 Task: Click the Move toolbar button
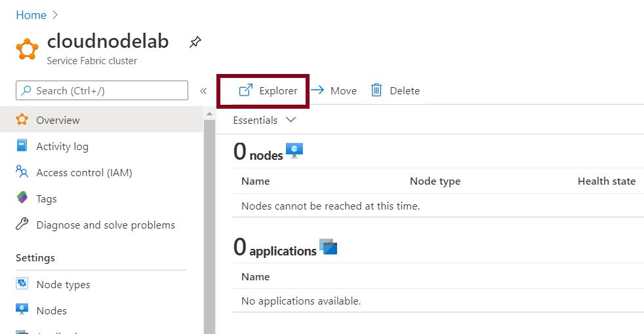tap(334, 90)
